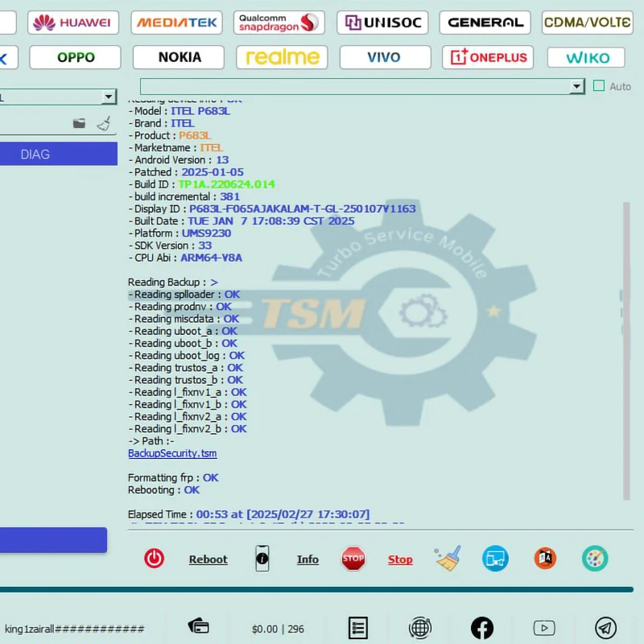
Task: Click the small broom clear icon
Action: (104, 123)
